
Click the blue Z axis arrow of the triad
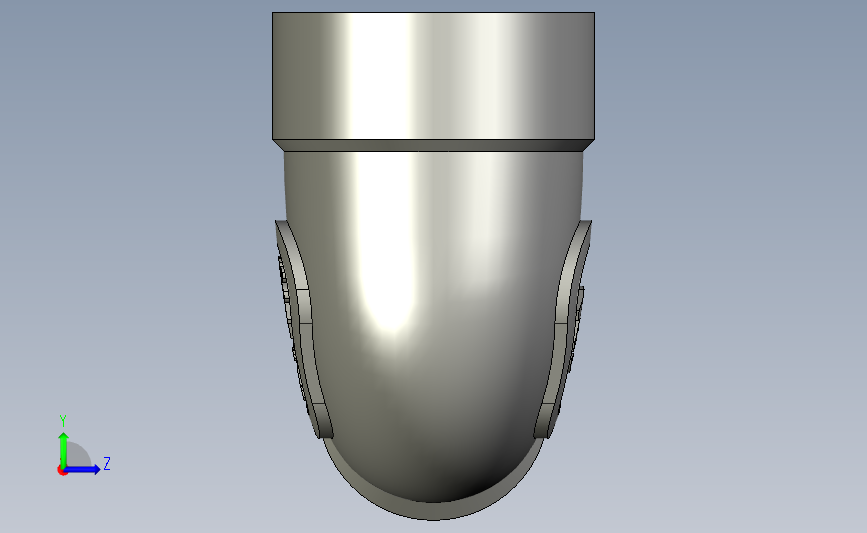(83, 470)
